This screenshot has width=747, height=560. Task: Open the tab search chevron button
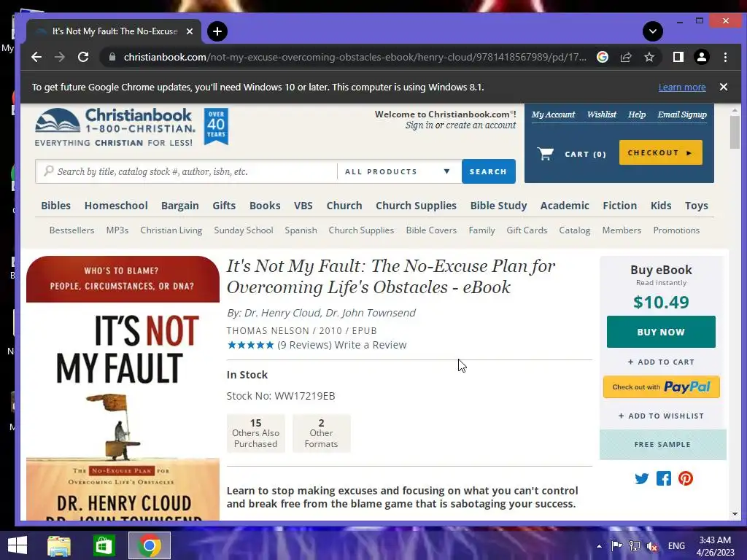(x=653, y=31)
